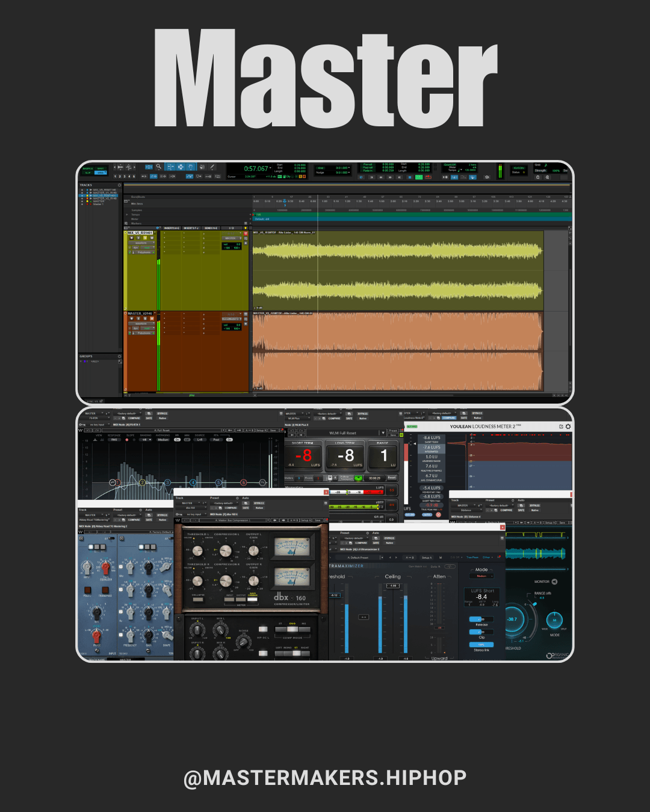Toggle GAIN CHANGE meter switch on dbx 160
650x812 pixels.
(x=253, y=599)
